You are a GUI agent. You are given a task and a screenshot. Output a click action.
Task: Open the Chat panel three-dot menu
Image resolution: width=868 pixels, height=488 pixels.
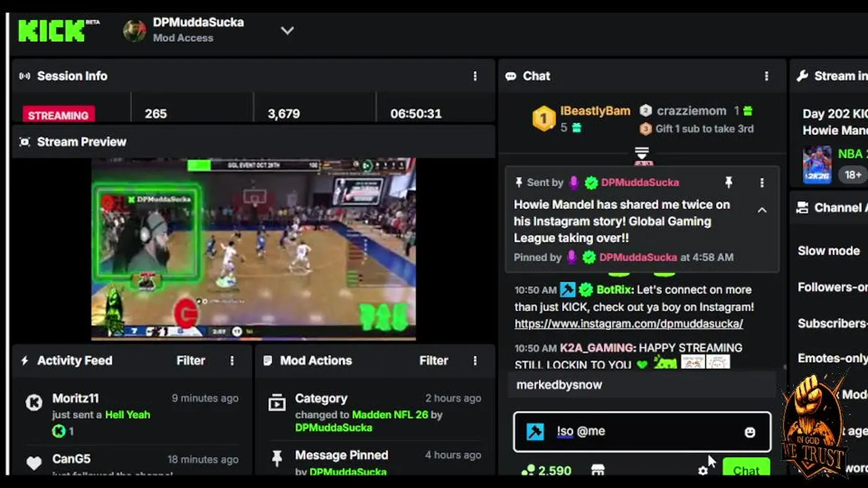[766, 76]
